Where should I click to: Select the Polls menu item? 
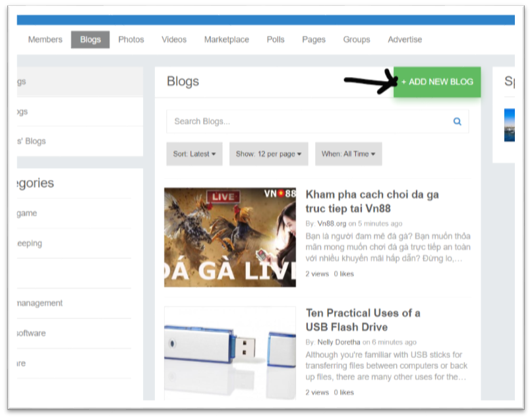pos(276,40)
